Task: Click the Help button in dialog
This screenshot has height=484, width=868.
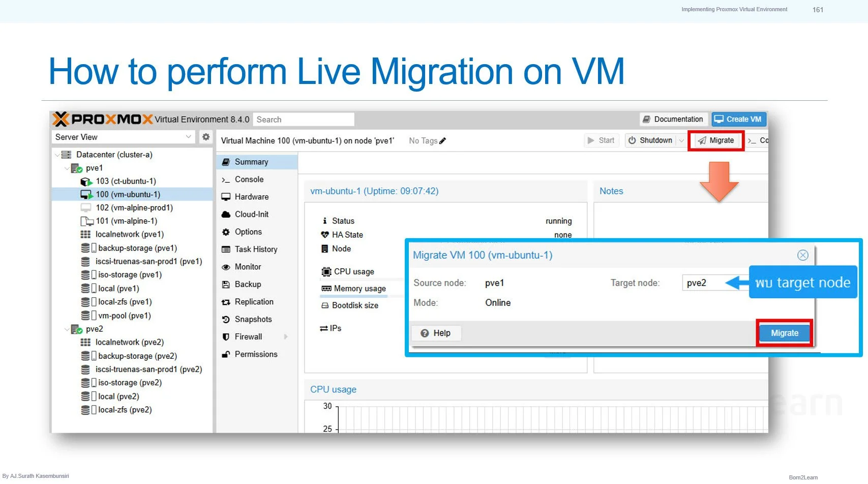Action: click(x=436, y=333)
